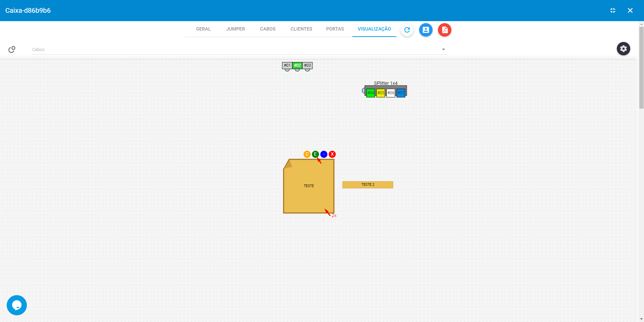Go to the PORTAS tab

[x=335, y=29]
